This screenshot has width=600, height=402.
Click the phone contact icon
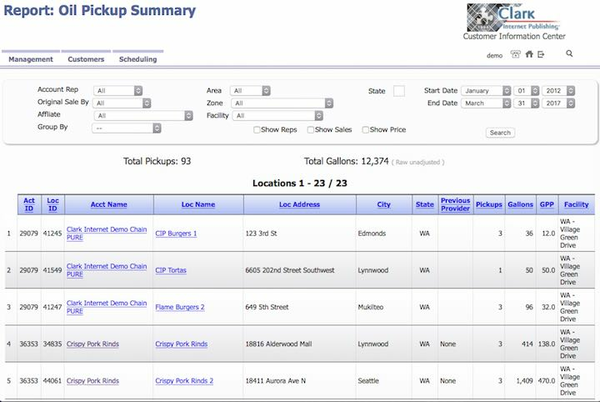click(x=515, y=54)
